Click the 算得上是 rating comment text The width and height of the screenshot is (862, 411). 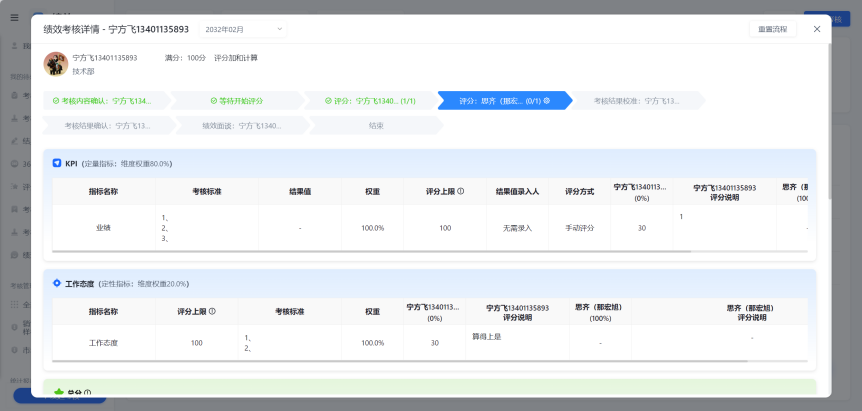[487, 337]
